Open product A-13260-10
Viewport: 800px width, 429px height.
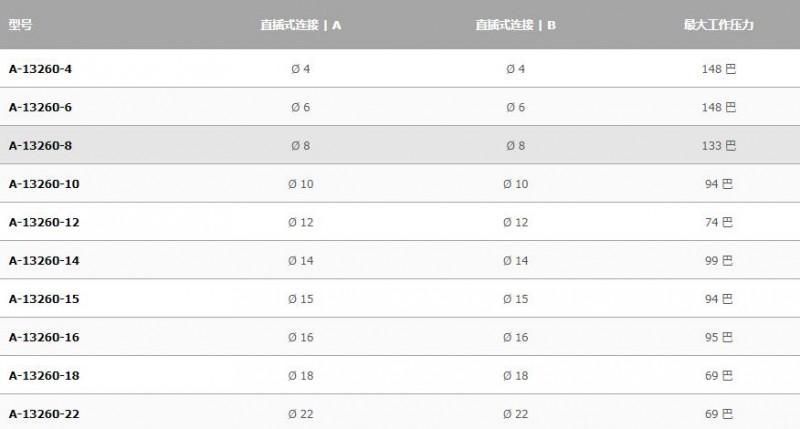tap(44, 184)
